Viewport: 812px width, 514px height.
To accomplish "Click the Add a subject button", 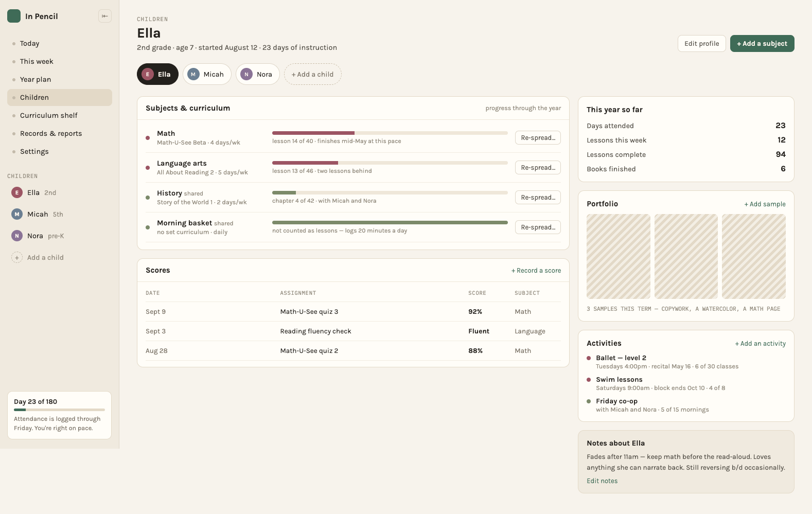I will coord(762,43).
